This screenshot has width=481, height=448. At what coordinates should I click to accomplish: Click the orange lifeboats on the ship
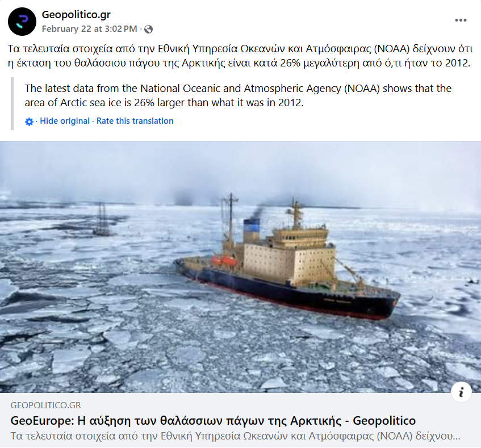(x=224, y=261)
